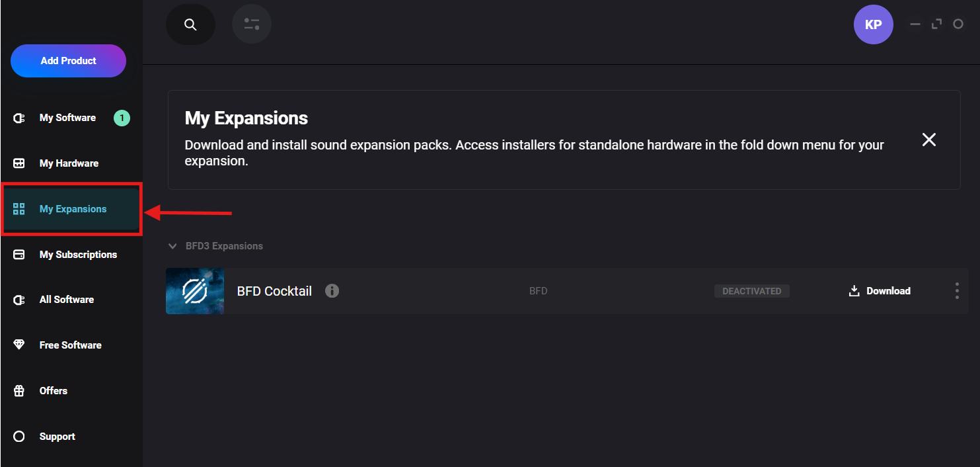Viewport: 980px width, 467px height.
Task: Click the search magnifier icon
Action: click(190, 25)
